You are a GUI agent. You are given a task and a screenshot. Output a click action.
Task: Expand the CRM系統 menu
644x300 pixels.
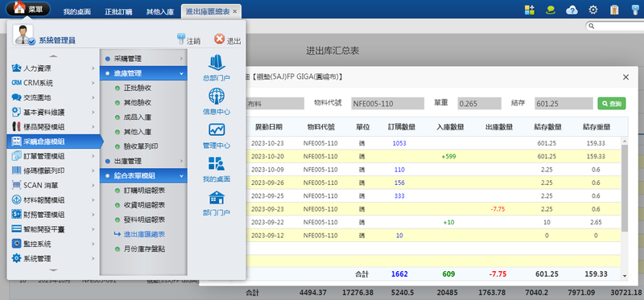click(x=53, y=83)
